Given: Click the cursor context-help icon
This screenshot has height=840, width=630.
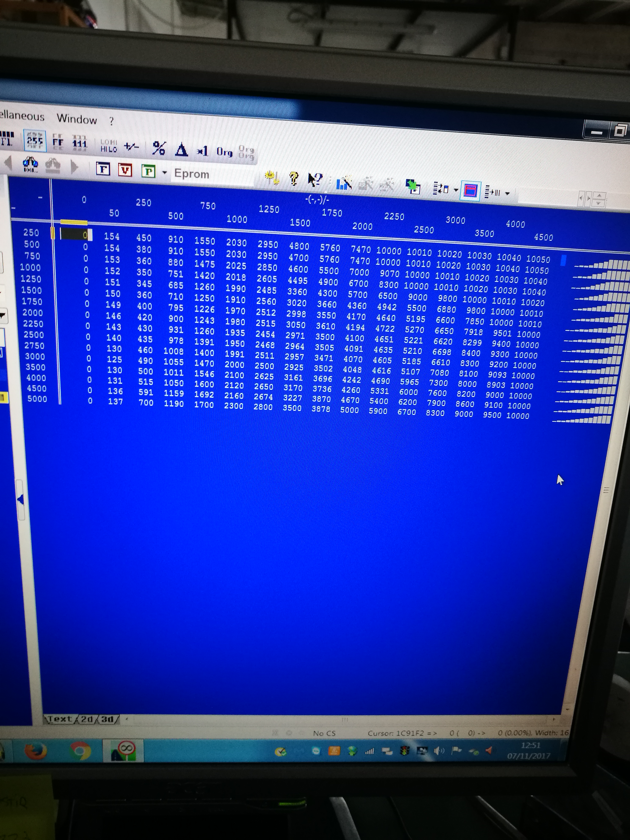Looking at the screenshot, I should (x=315, y=180).
